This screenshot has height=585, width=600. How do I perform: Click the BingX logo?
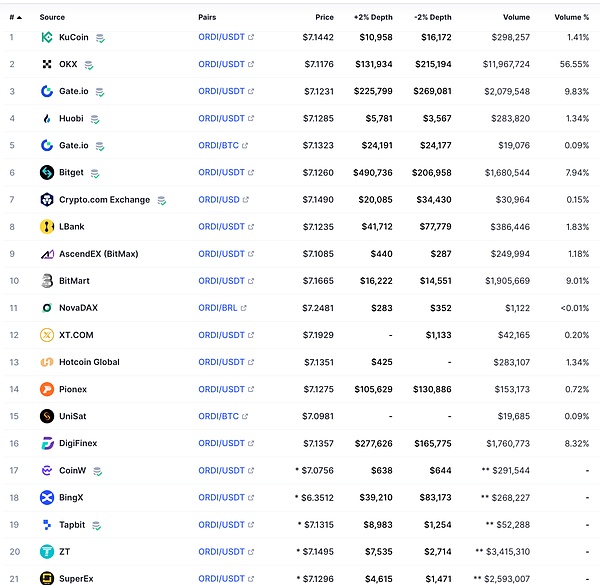[x=47, y=497]
